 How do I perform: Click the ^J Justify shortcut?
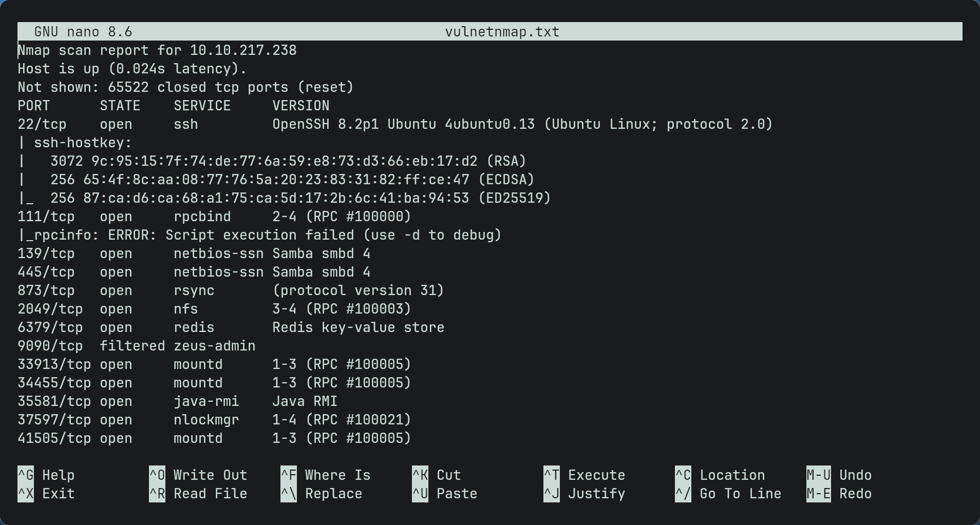tap(585, 494)
